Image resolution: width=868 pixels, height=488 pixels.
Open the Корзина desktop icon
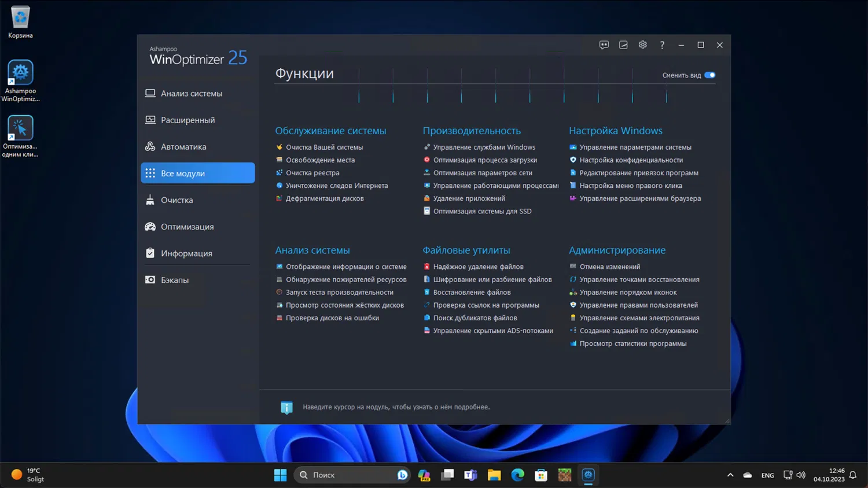20,23
